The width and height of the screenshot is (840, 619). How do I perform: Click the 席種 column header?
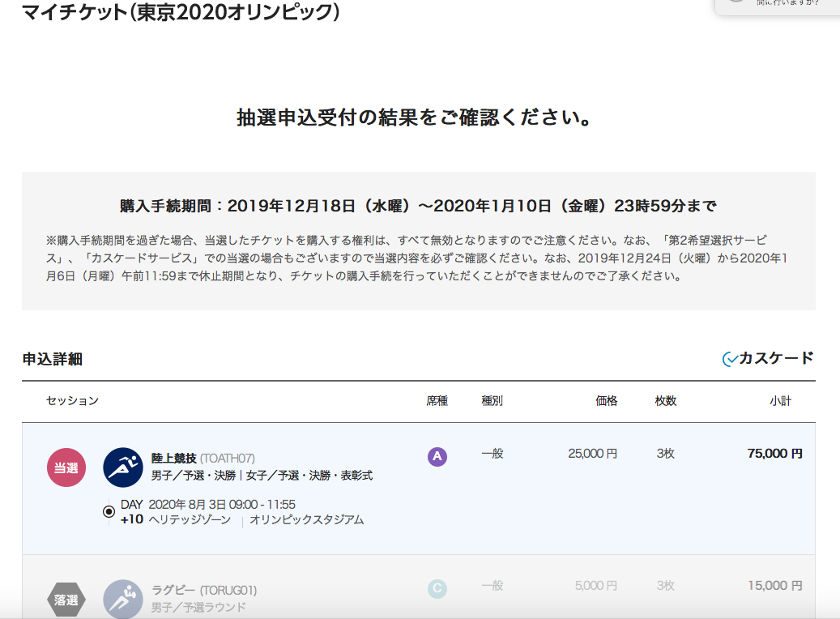[437, 401]
